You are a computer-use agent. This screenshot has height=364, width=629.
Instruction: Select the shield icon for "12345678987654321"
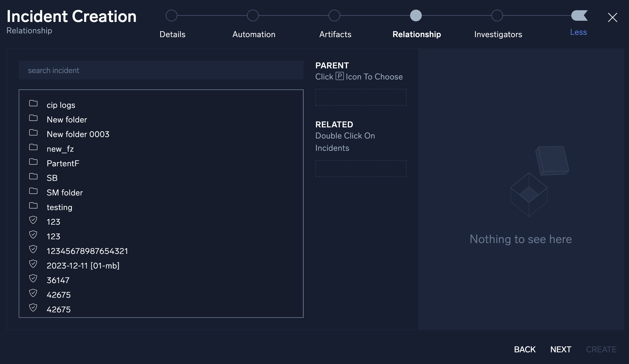(33, 249)
